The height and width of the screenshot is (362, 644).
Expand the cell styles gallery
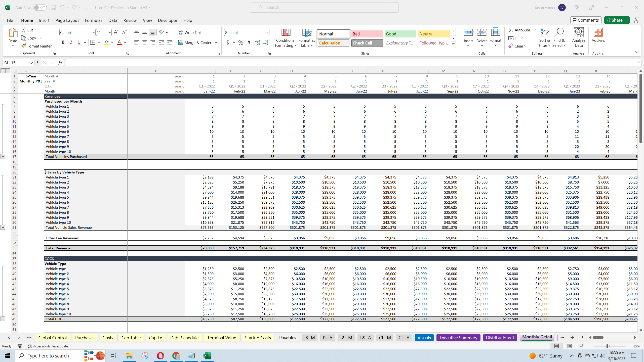(x=453, y=44)
